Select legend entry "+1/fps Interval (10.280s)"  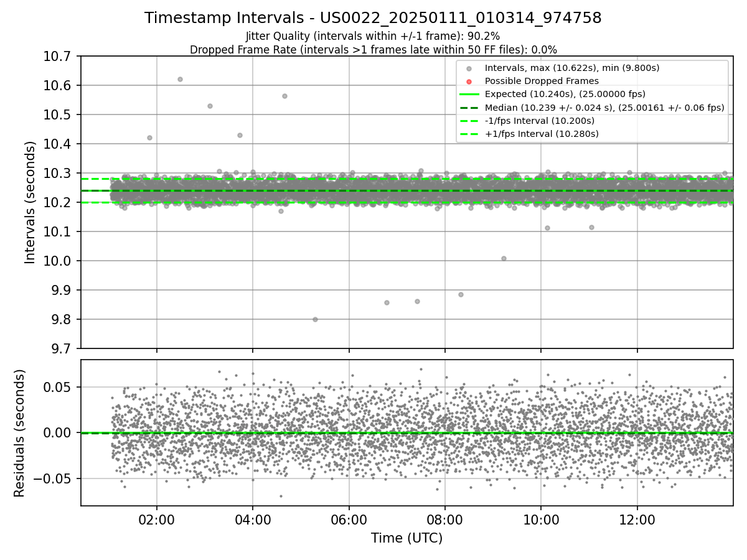542,134
